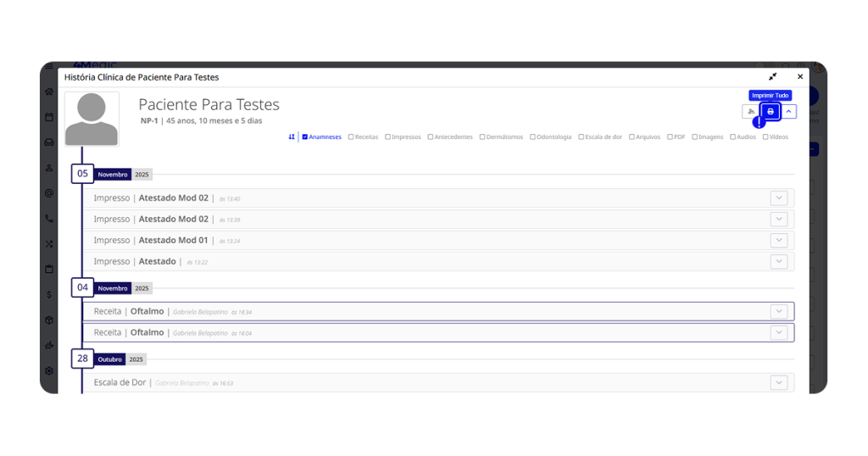Tick the Escala de dor filter checkbox
The height and width of the screenshot is (456, 868).
pos(581,136)
